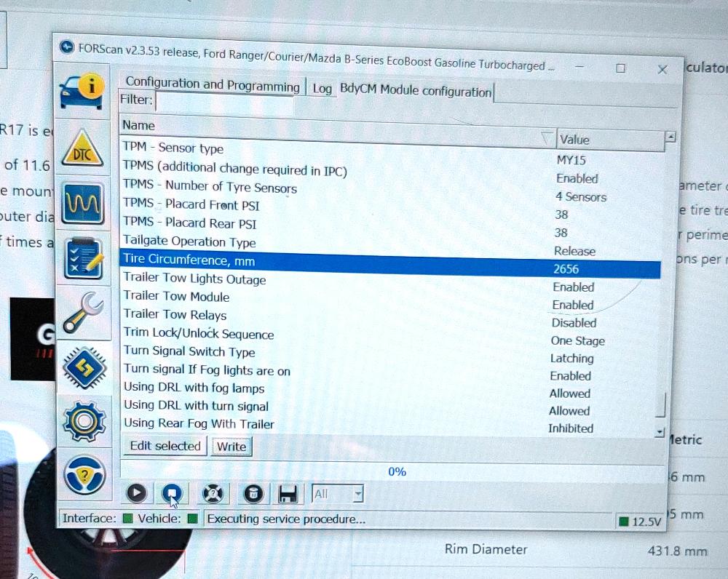Open the oscilloscope dashboard section
728x579 pixels.
click(83, 203)
